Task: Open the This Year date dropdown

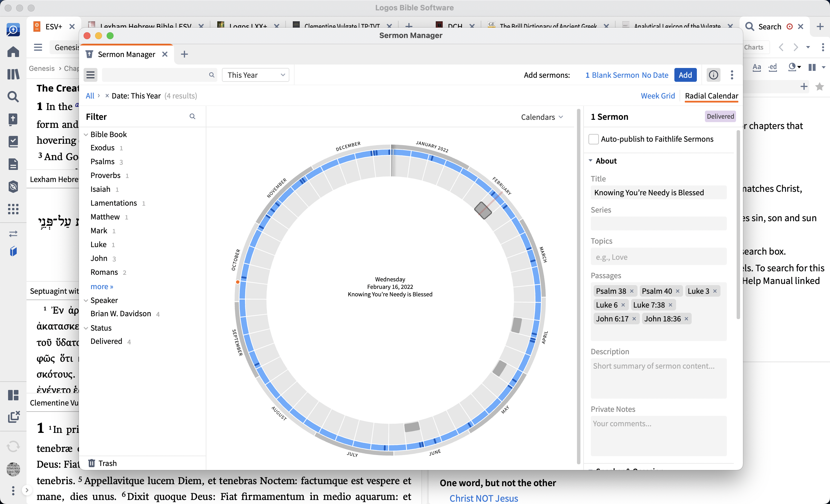Action: (x=255, y=75)
